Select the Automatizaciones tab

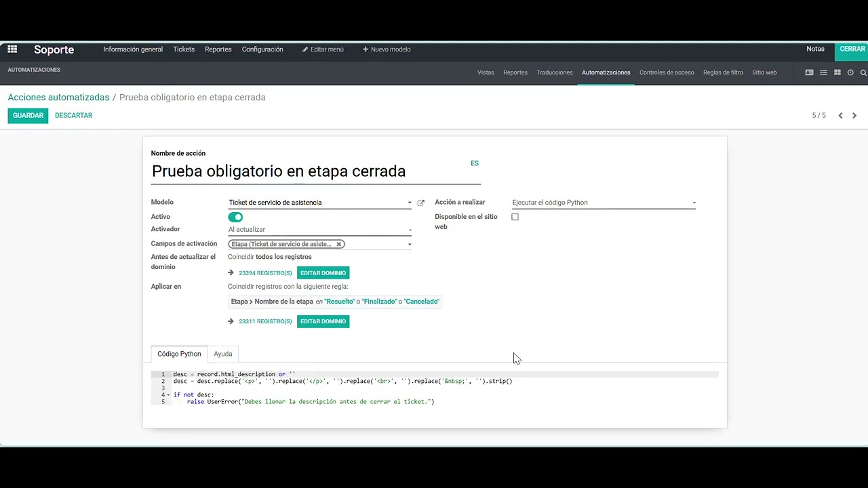pos(606,73)
